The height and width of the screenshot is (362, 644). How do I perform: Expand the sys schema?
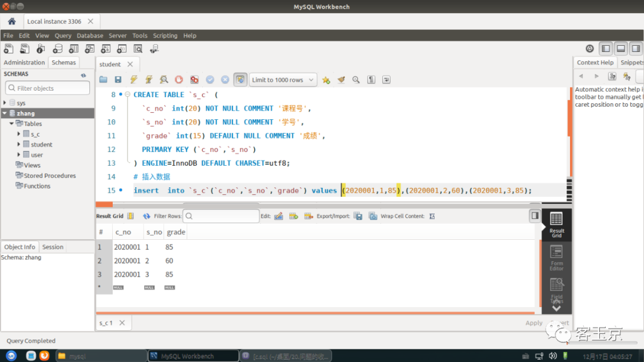coord(5,103)
